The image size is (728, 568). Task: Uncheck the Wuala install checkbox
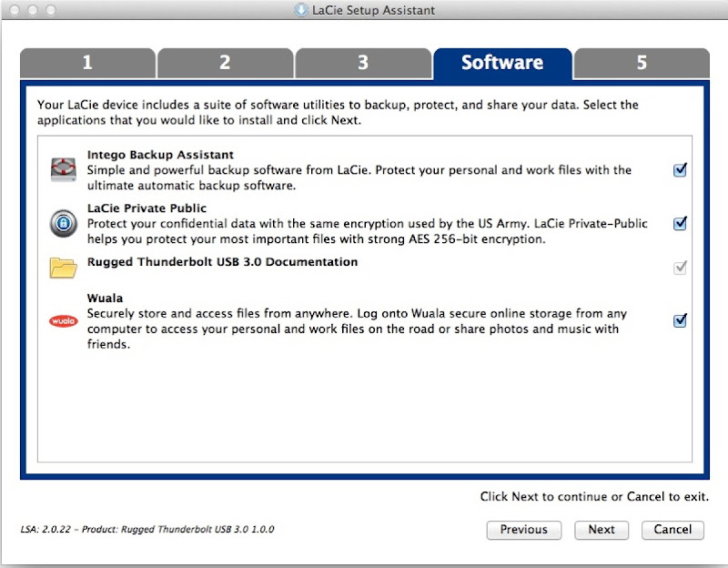point(680,320)
